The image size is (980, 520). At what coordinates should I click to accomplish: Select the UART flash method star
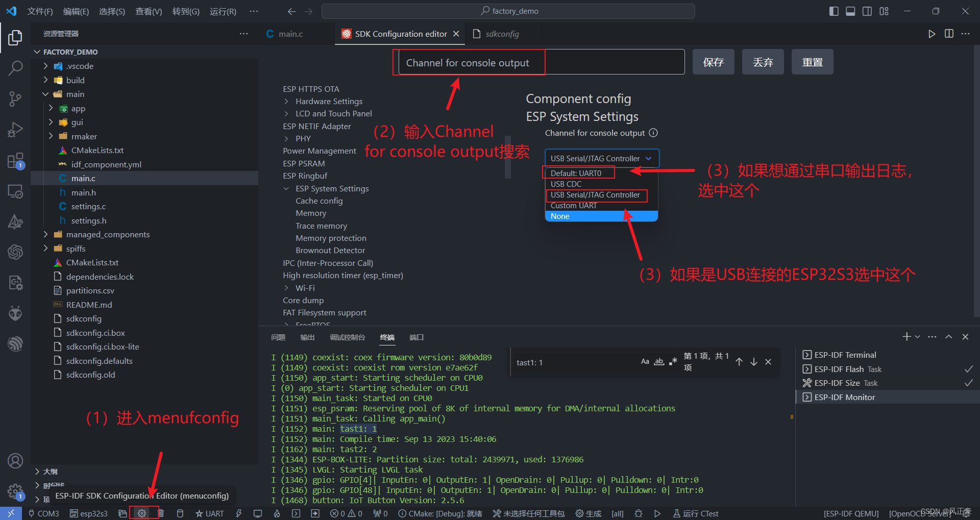pyautogui.click(x=210, y=513)
